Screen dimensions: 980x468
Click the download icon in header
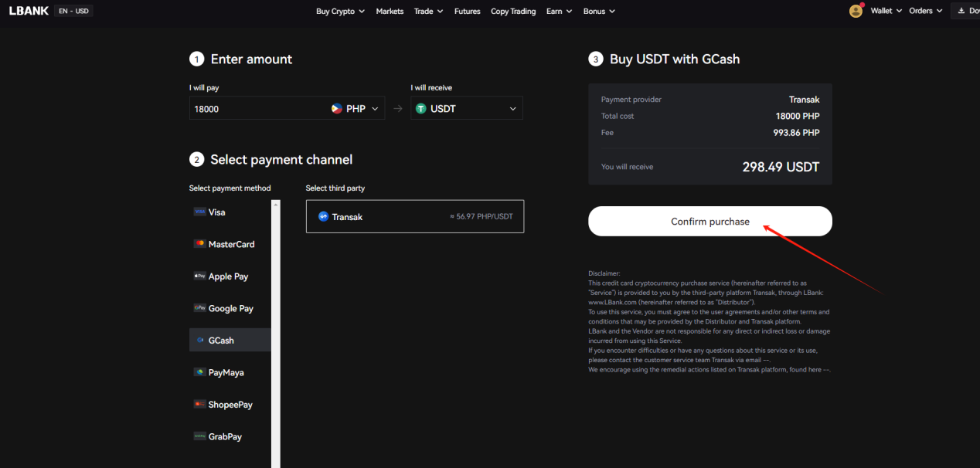(962, 11)
